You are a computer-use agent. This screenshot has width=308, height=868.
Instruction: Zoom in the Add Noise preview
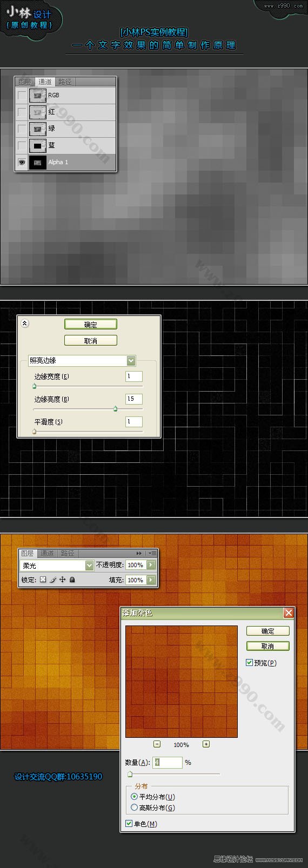pyautogui.click(x=206, y=744)
